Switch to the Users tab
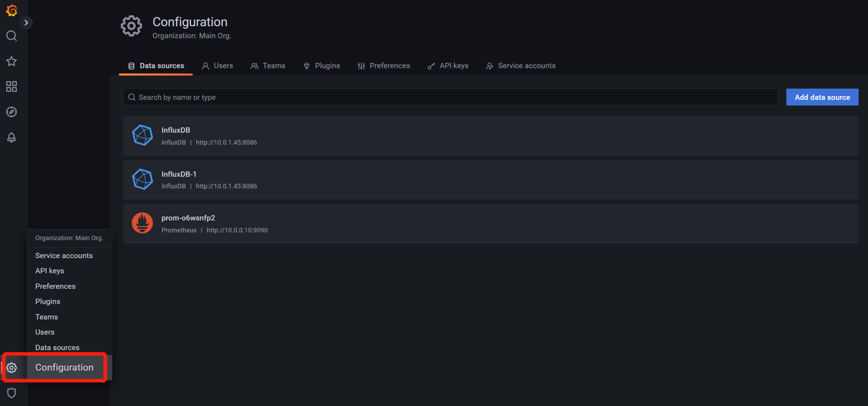Screen dimensions: 868x406 pyautogui.click(x=217, y=66)
